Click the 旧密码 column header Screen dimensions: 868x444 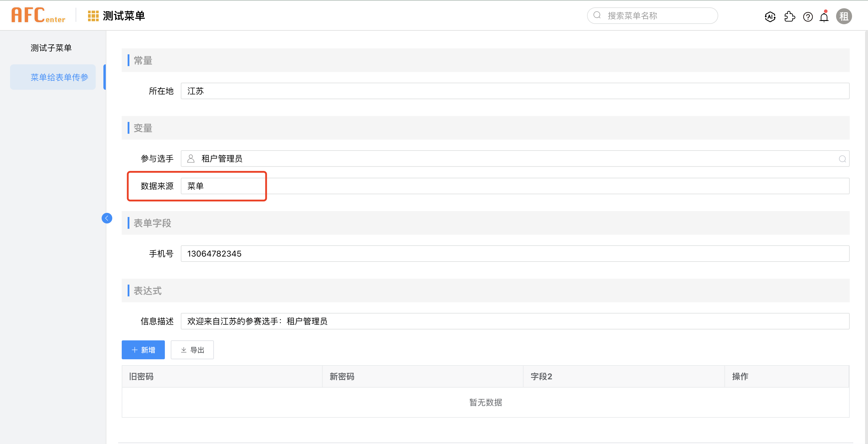tap(141, 376)
